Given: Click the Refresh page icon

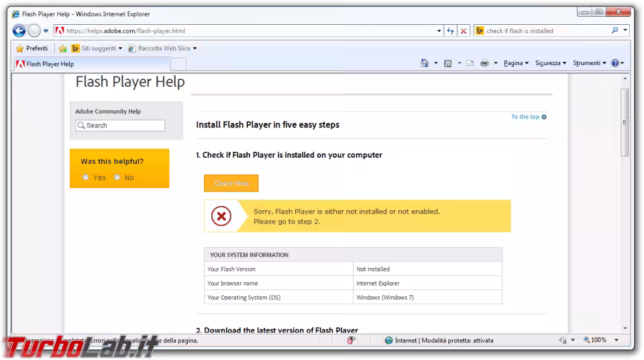Looking at the screenshot, I should (x=450, y=31).
